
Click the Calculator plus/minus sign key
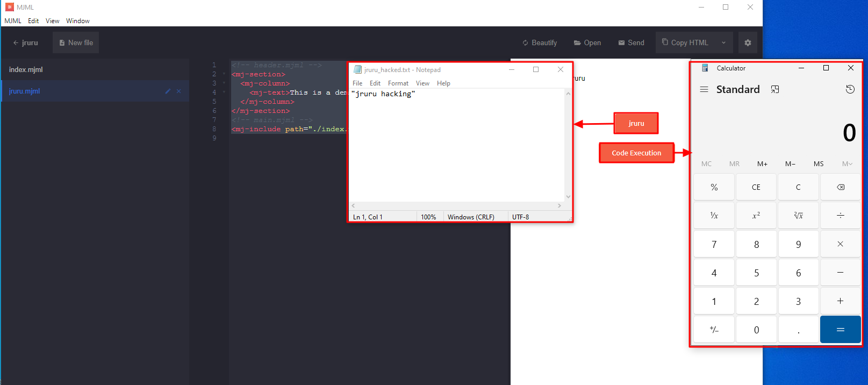tap(714, 330)
